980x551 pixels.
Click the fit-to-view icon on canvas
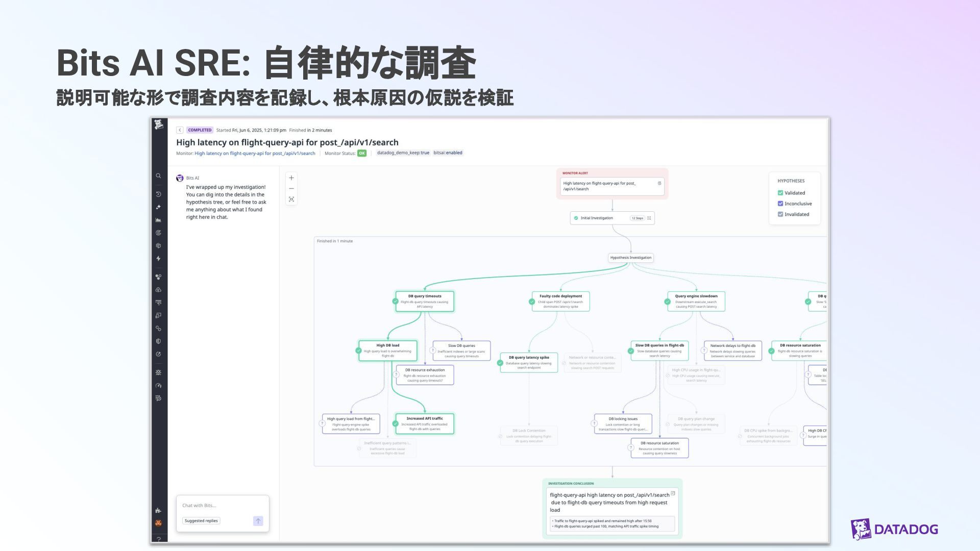click(x=291, y=199)
